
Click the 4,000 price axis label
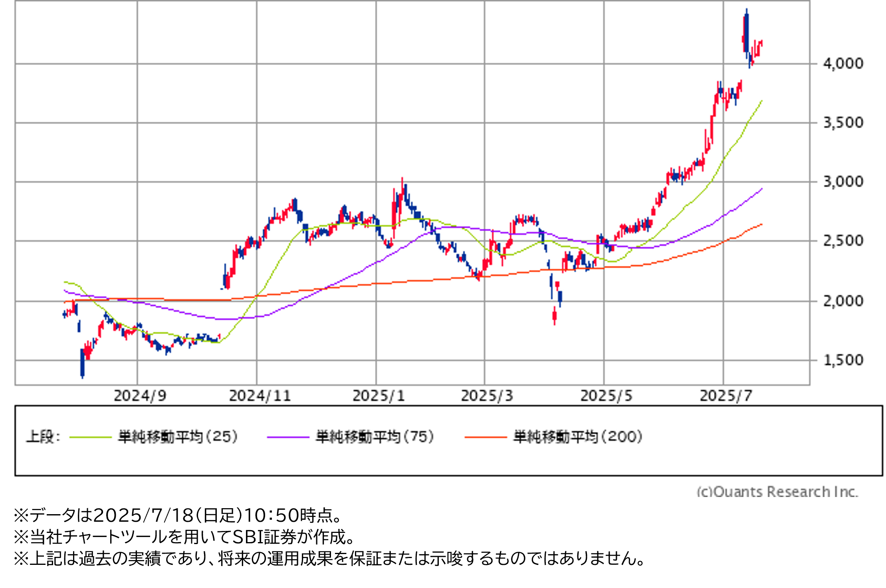coord(843,63)
